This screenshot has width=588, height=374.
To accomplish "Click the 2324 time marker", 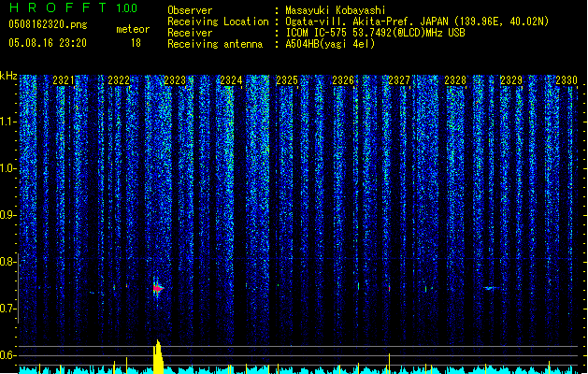I will click(x=231, y=80).
